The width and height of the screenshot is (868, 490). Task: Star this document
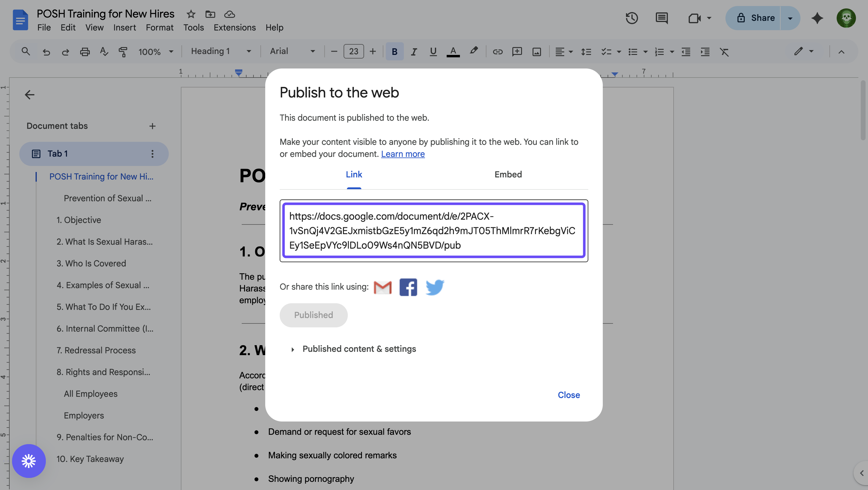(191, 14)
